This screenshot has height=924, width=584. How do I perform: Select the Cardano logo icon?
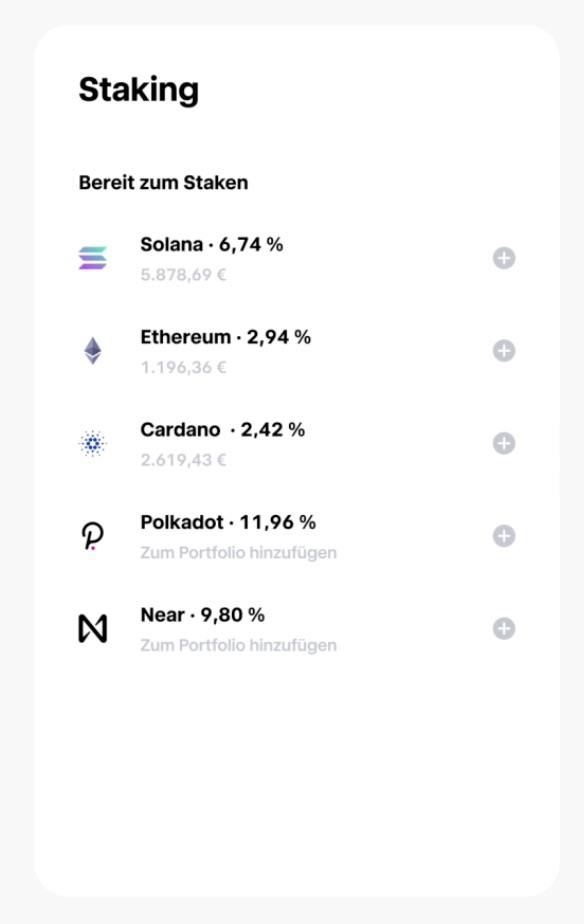click(93, 443)
